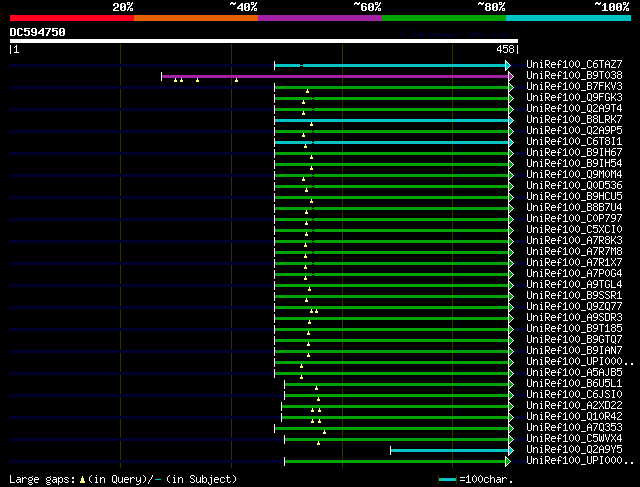Click the purple arrowhead of the B9T038 alignment
This screenshot has width=640, height=487.
(x=511, y=76)
